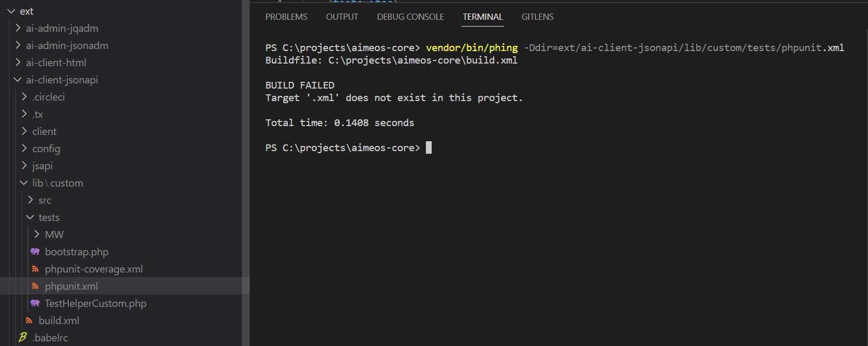Expand the .circleci folder arrow
Screen dimensions: 868x346
pos(24,97)
